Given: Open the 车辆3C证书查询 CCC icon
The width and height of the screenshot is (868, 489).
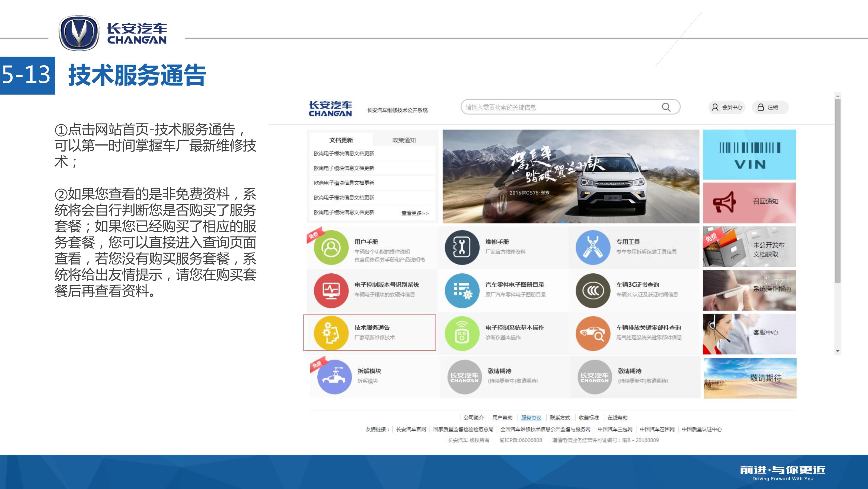Looking at the screenshot, I should (593, 290).
